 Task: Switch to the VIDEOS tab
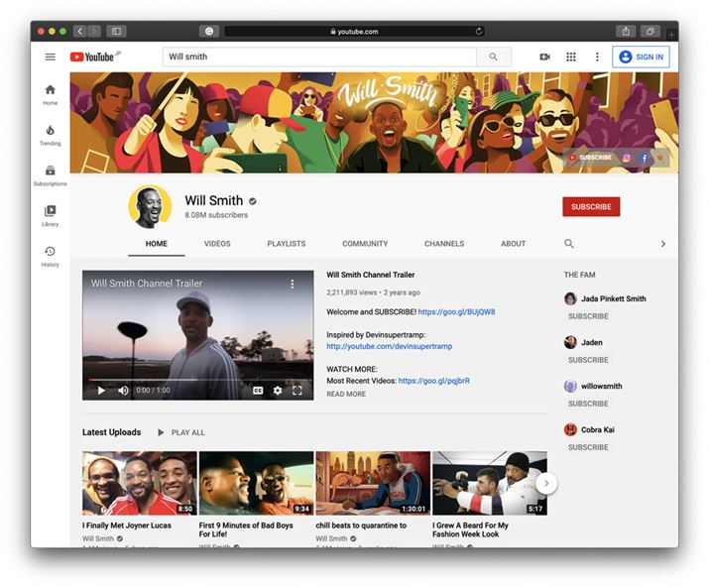point(217,243)
